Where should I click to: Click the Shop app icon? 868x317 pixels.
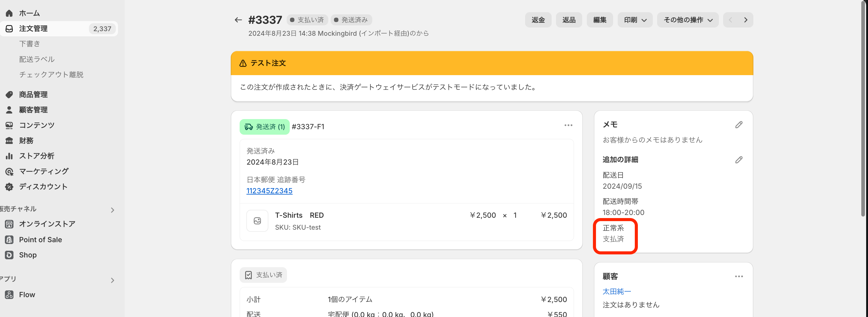[9, 255]
